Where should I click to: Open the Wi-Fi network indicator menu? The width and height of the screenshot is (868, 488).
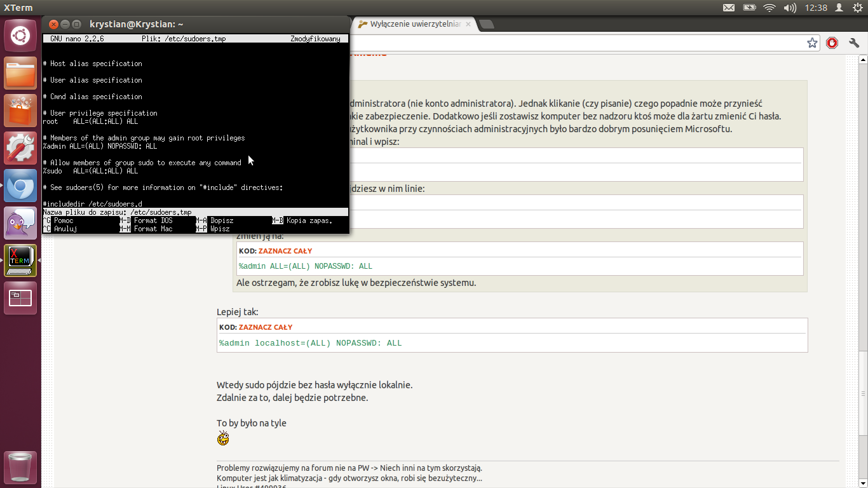(770, 8)
